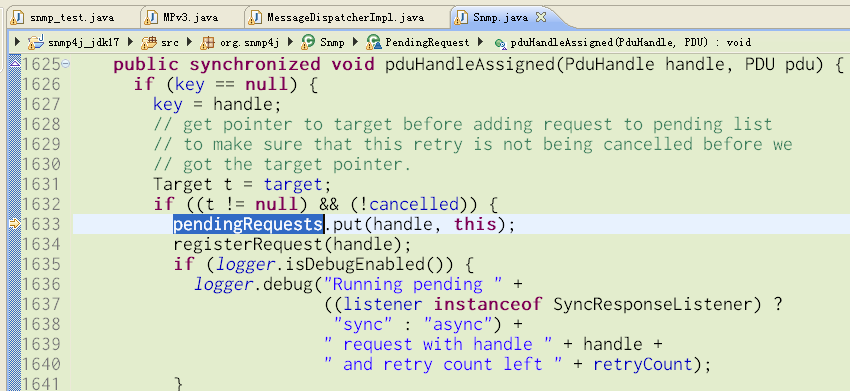Switch to the snmp_test.java tab
The height and width of the screenshot is (391, 850).
tap(72, 17)
